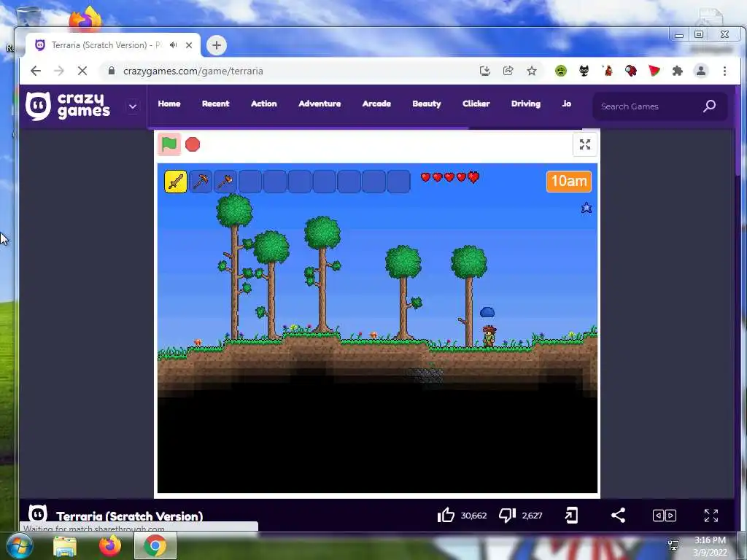
Task: Click the black cat extension icon
Action: (x=584, y=71)
